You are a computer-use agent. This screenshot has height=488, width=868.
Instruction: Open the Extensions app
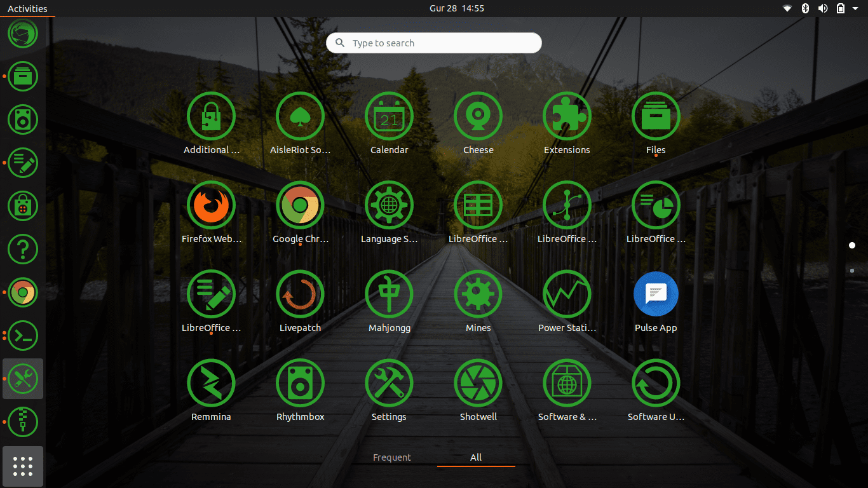pos(567,116)
